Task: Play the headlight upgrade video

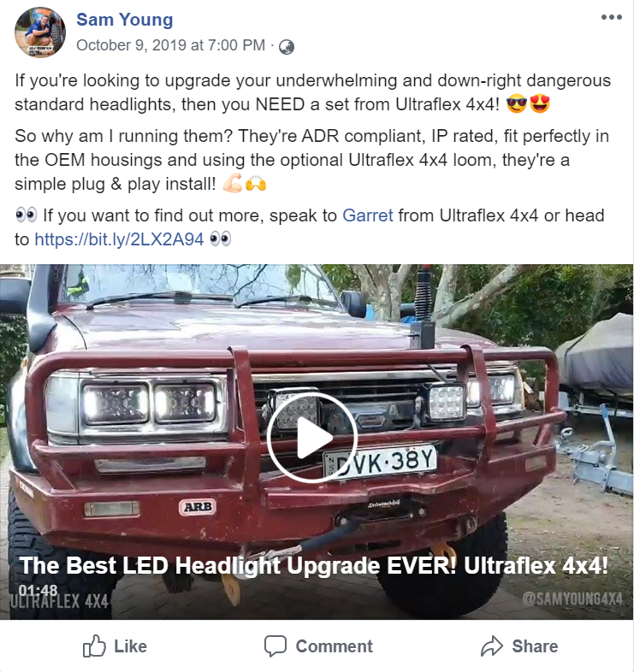Action: tap(311, 438)
